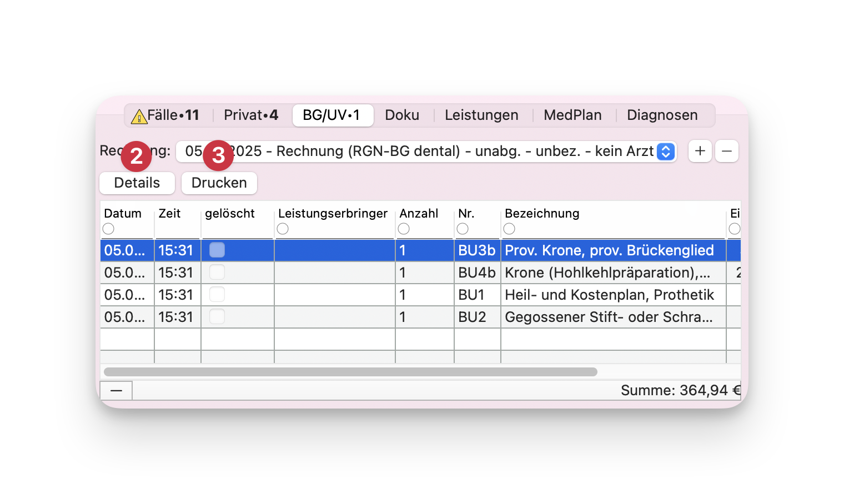Open the MedPlan tab
Image resolution: width=844 pixels, height=504 pixels.
[x=572, y=115]
